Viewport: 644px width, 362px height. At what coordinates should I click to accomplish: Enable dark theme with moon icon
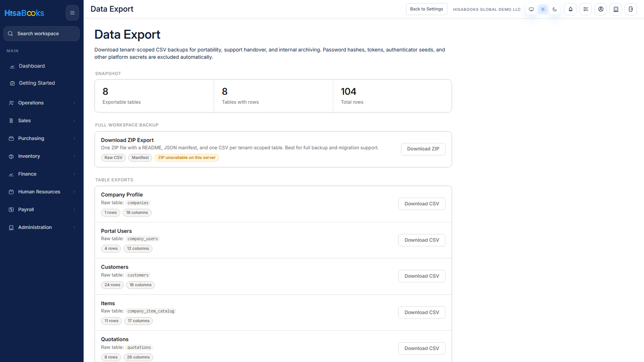[x=555, y=9]
